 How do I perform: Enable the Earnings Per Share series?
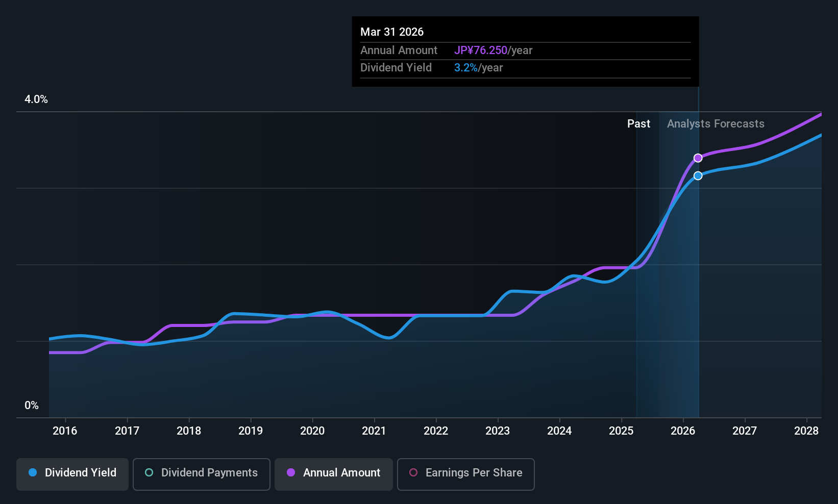tap(466, 474)
